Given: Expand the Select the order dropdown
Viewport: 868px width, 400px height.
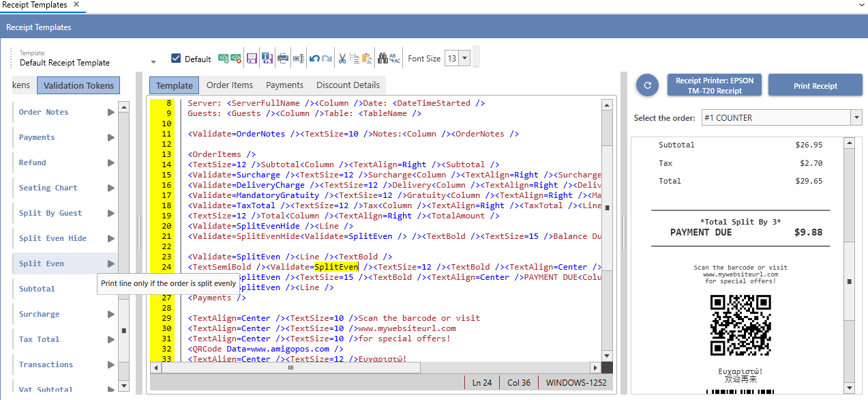Looking at the screenshot, I should 856,118.
